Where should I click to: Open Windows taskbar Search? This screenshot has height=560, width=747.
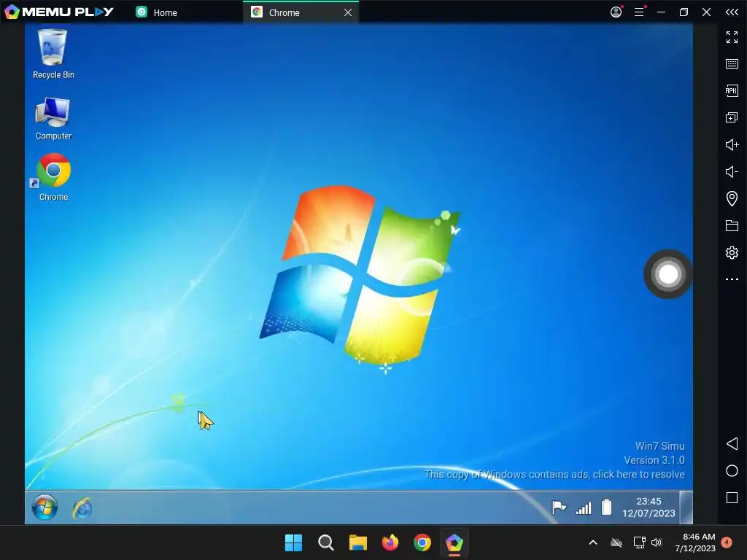click(326, 542)
